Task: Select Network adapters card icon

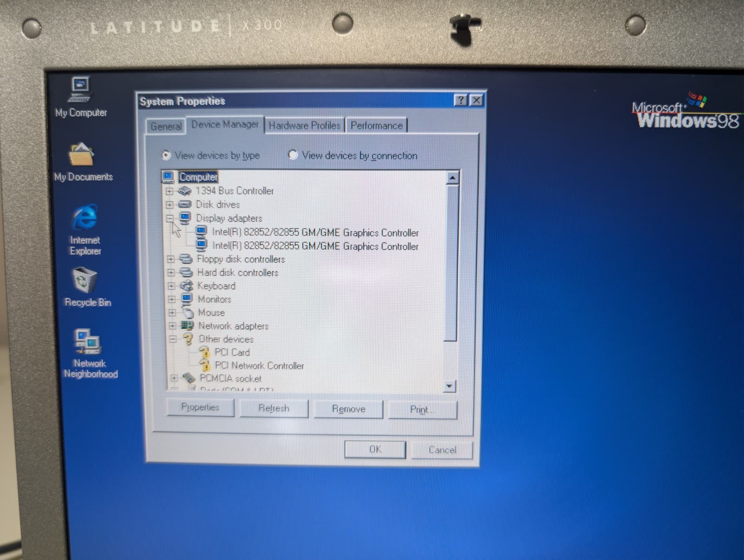Action: (x=187, y=326)
